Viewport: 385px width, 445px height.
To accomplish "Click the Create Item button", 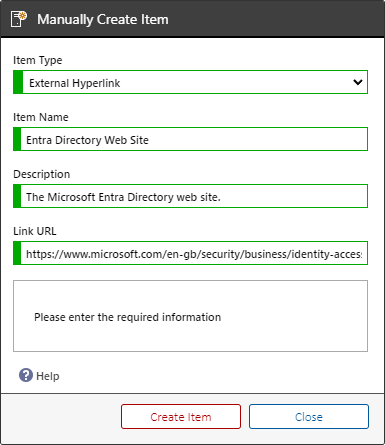I will click(181, 417).
